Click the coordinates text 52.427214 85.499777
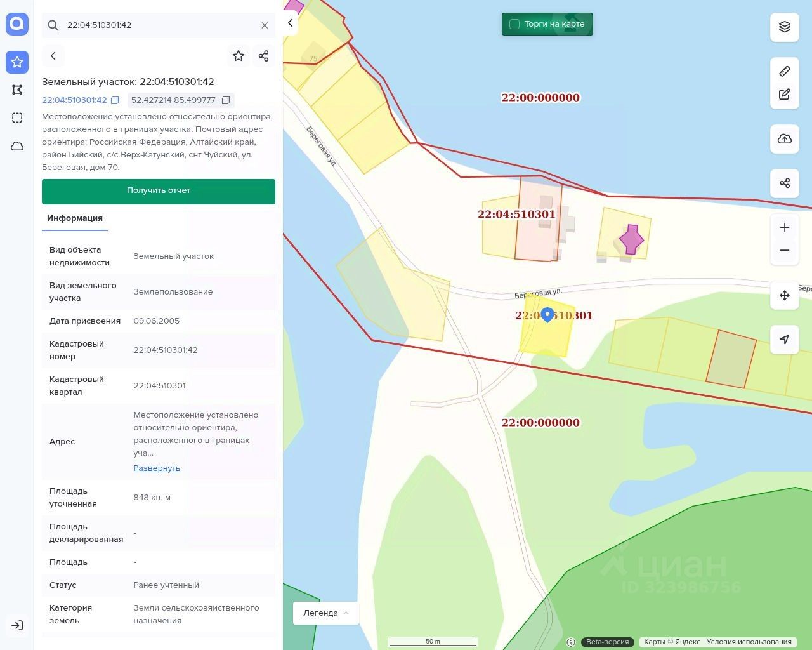 173,100
